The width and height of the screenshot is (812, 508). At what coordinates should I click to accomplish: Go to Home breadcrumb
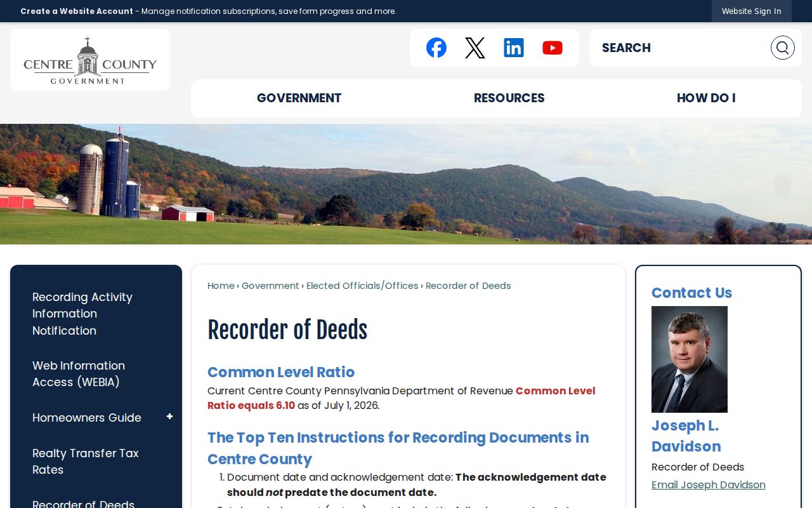click(x=221, y=286)
